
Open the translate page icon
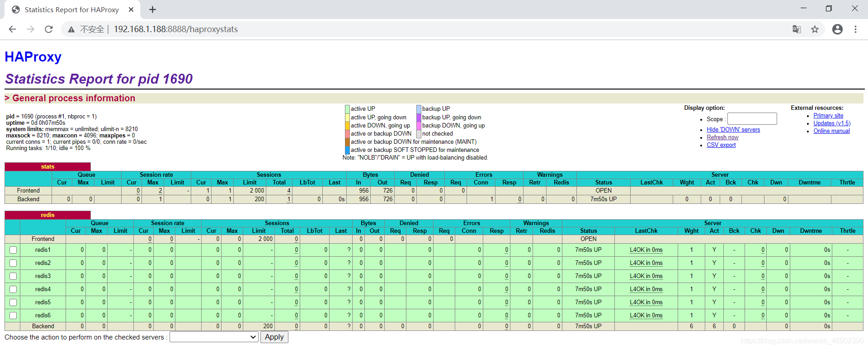coord(797,29)
